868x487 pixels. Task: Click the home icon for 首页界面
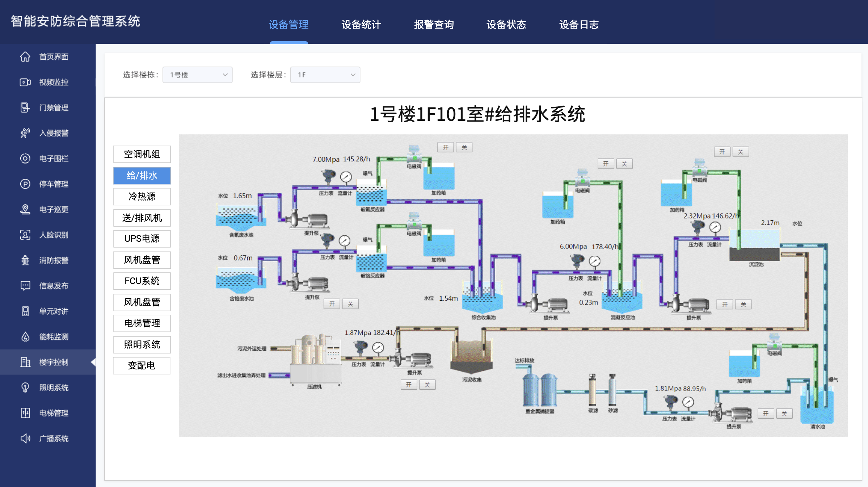coord(25,57)
